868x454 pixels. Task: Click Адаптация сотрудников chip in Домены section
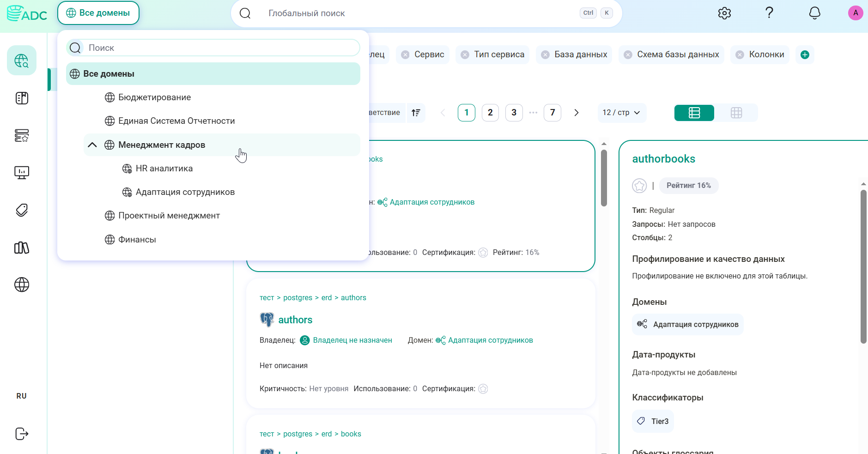click(x=687, y=324)
